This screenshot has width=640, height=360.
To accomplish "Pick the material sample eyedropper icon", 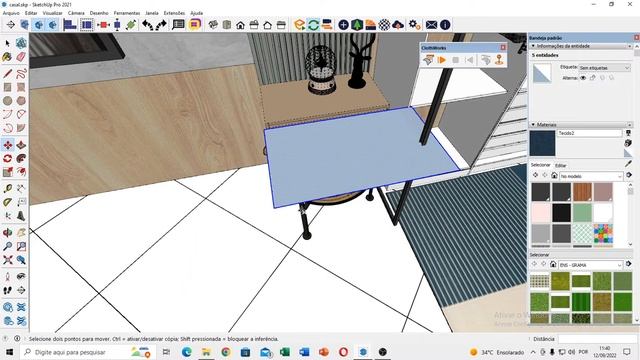I will (x=628, y=164).
